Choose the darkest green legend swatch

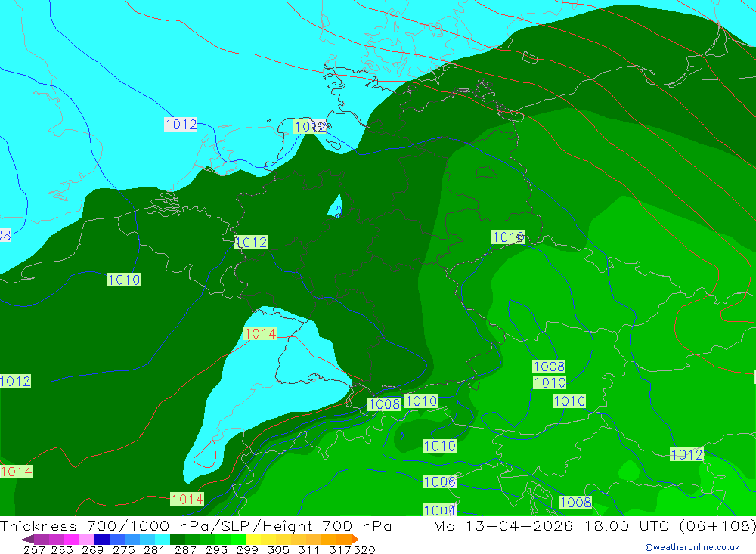coord(178,539)
